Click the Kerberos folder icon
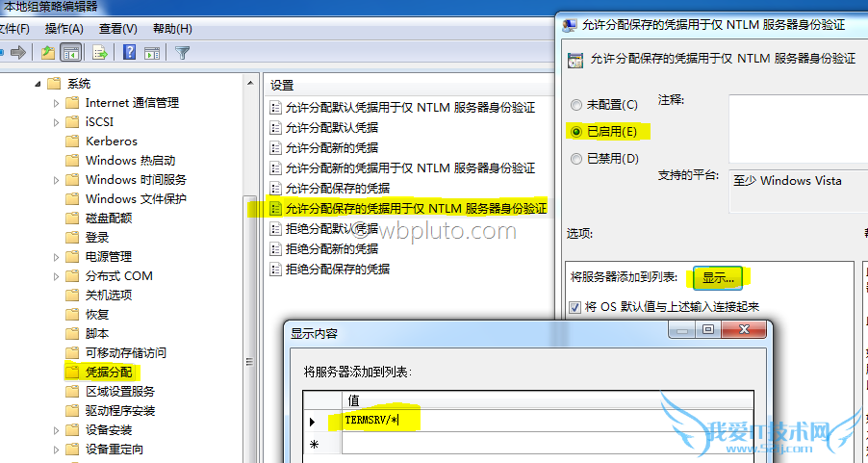This screenshot has height=463, width=868. pyautogui.click(x=72, y=141)
